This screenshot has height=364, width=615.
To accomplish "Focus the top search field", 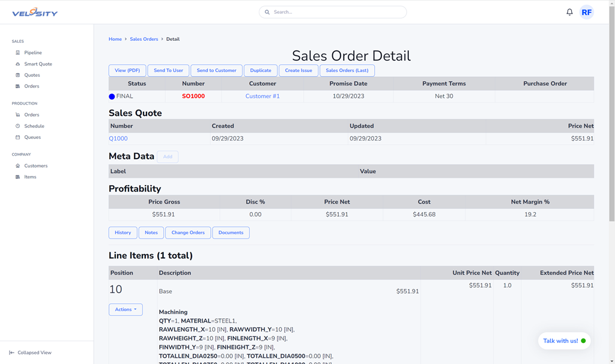I will [x=333, y=12].
